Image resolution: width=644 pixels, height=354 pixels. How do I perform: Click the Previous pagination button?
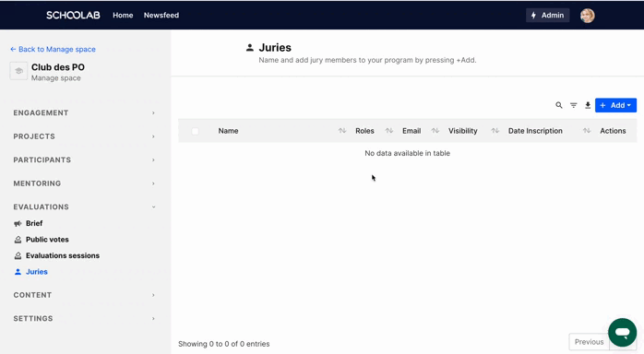coord(589,342)
